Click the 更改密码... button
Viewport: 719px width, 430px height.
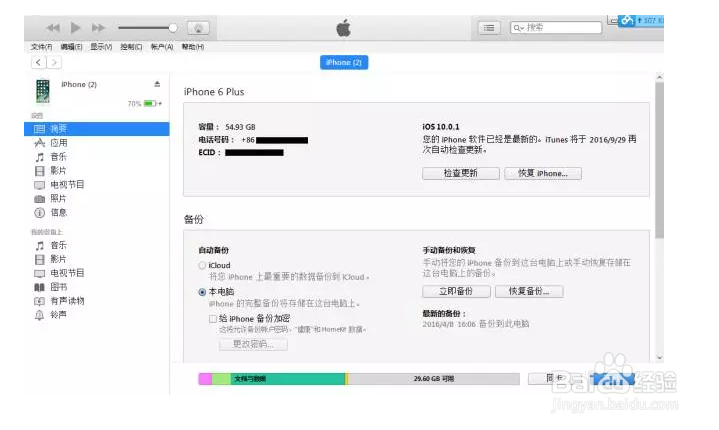pyautogui.click(x=254, y=344)
